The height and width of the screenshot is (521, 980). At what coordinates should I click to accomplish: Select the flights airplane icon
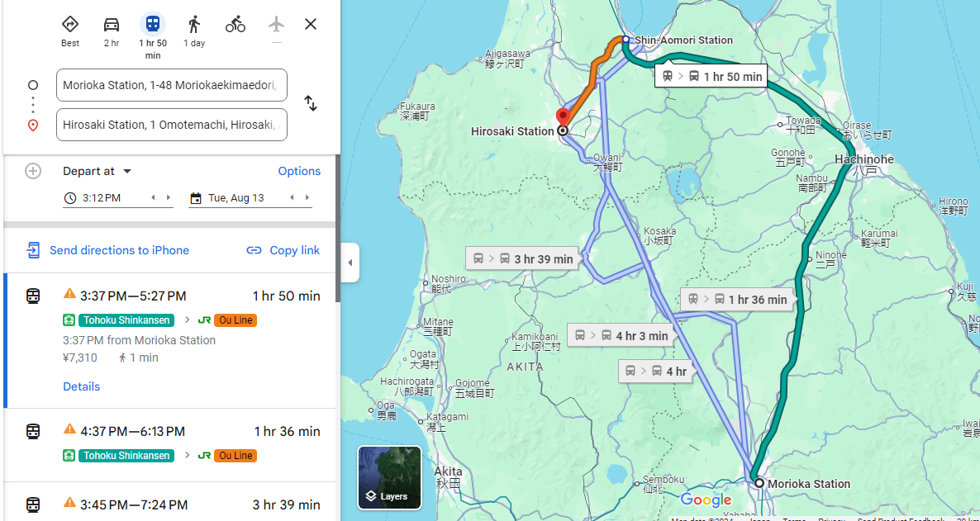point(276,25)
